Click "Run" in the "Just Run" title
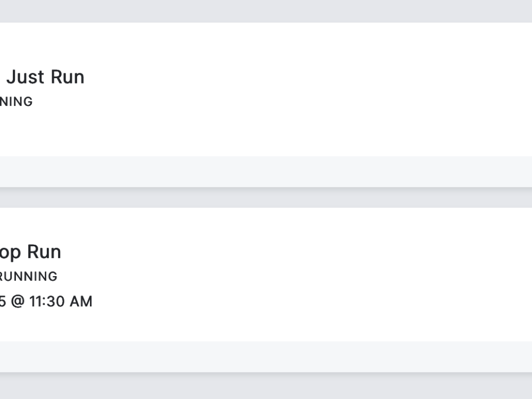 coord(67,77)
